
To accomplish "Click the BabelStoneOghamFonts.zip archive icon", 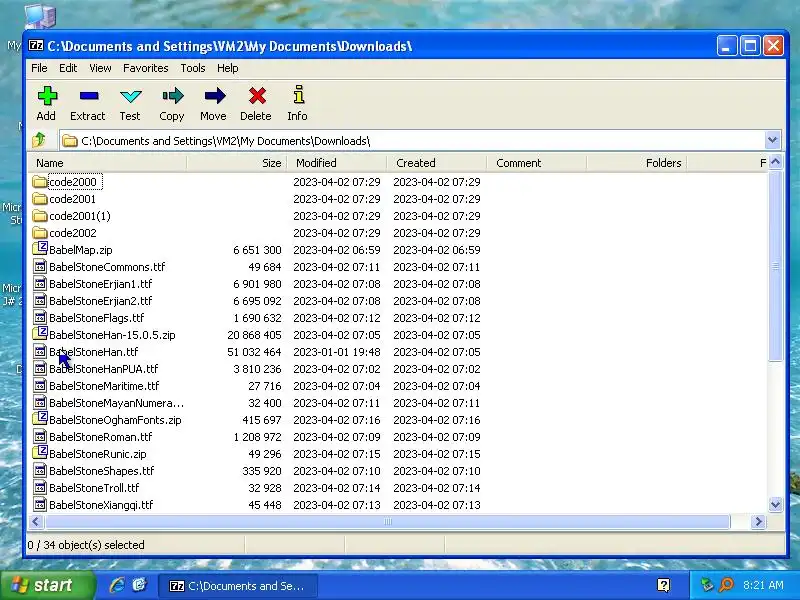I will (x=39, y=419).
